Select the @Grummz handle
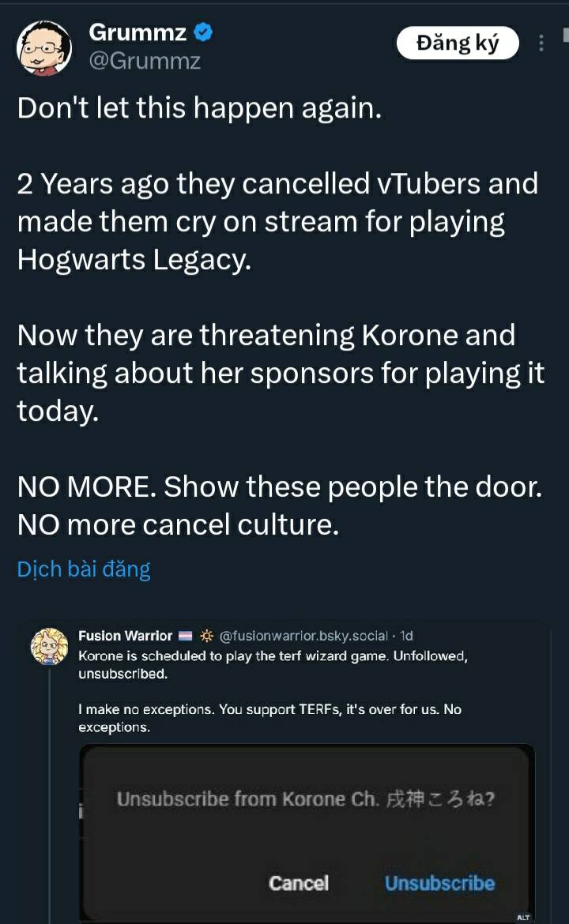Viewport: 569px width, 924px height. (145, 61)
